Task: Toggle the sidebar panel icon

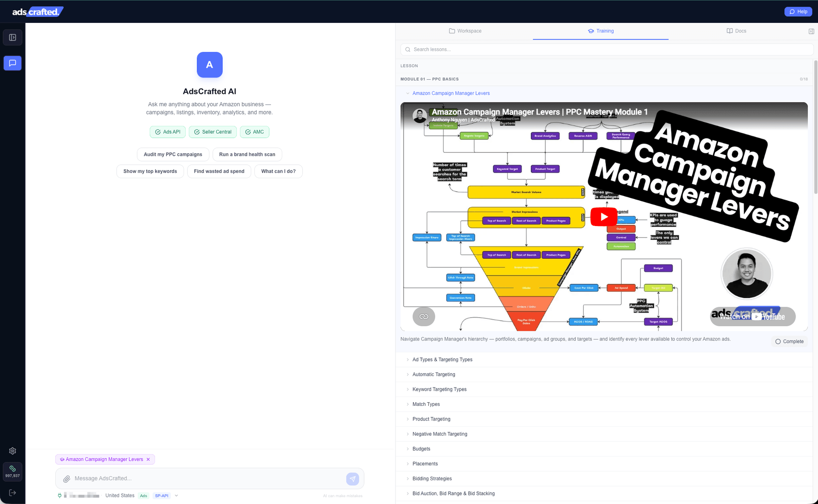Action: (x=13, y=38)
